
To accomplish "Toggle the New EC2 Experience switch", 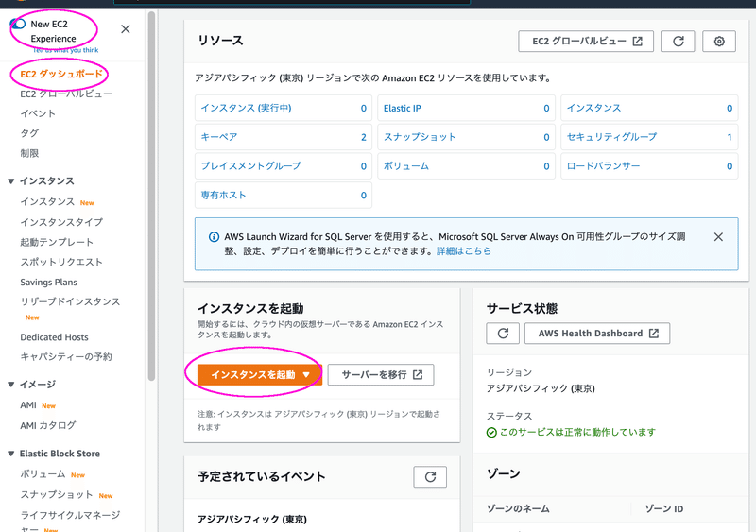I will [x=18, y=24].
